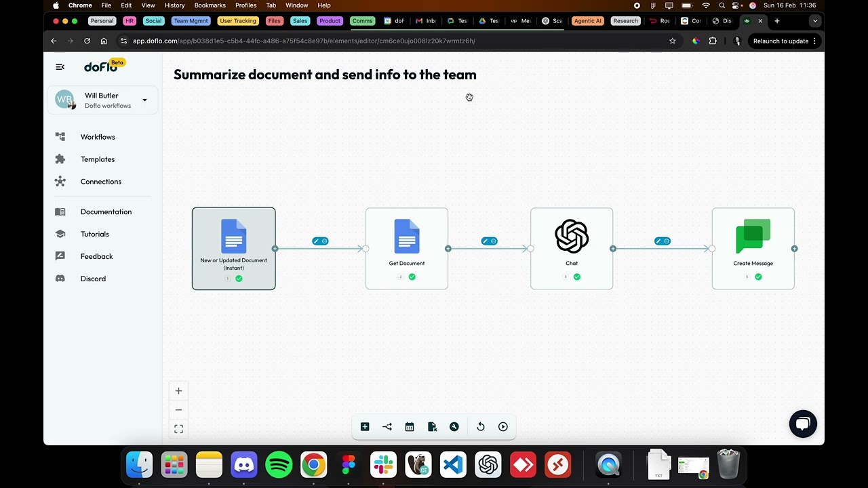
Task: Open Spotify from the dock
Action: (x=279, y=465)
